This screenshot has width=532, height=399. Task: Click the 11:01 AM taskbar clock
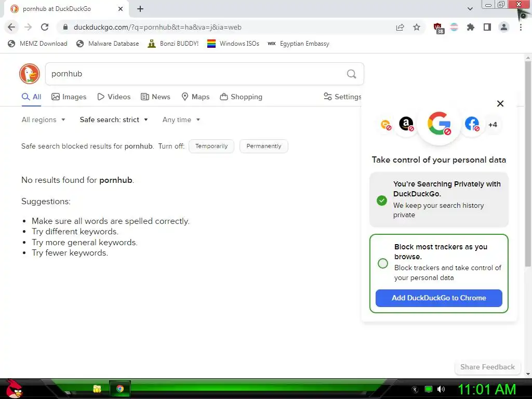click(487, 389)
